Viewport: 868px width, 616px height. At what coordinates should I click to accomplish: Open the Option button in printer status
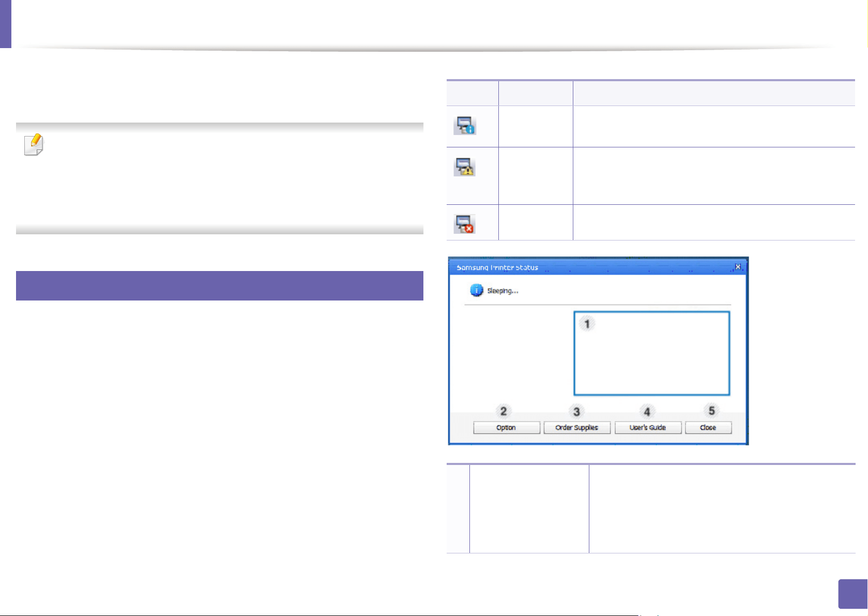click(507, 428)
